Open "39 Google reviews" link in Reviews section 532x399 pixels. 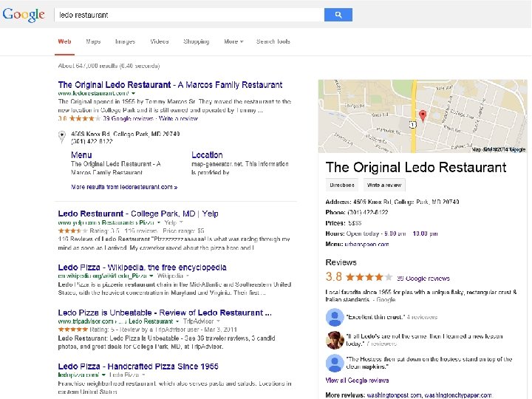(423, 279)
